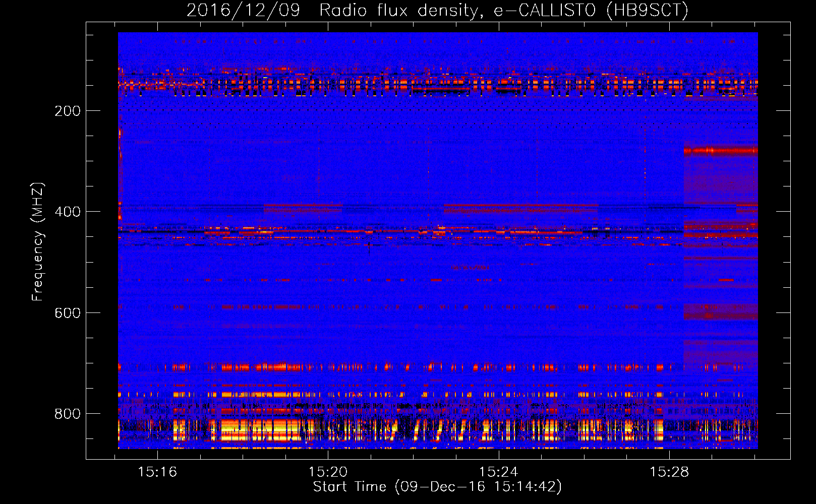
Task: Click the 400 frequency tick label
Action: [x=68, y=212]
